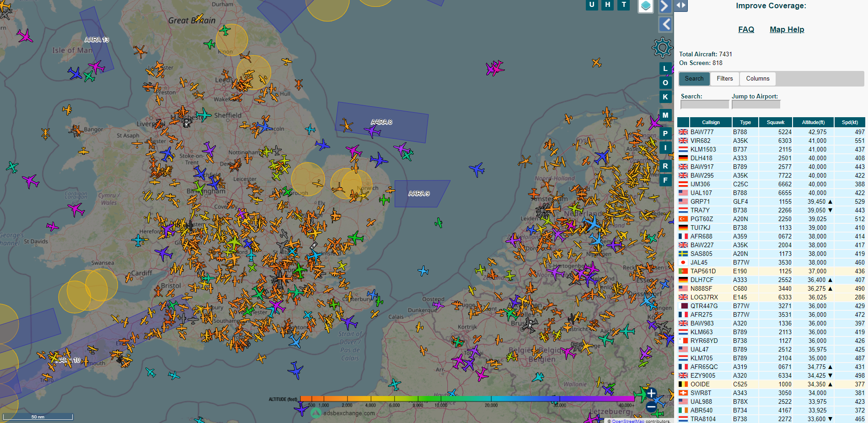This screenshot has width=868, height=423.
Task: Toggle the F map option button
Action: (665, 180)
